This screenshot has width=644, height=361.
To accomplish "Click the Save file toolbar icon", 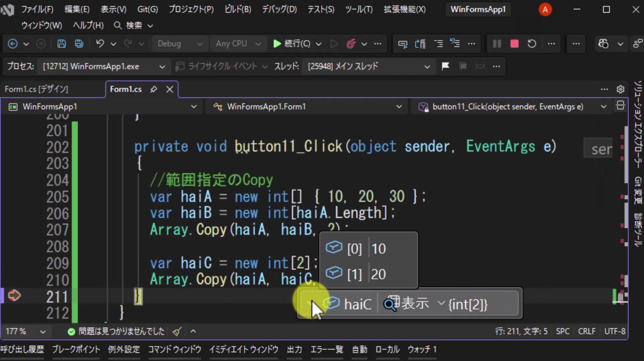I will [x=62, y=44].
